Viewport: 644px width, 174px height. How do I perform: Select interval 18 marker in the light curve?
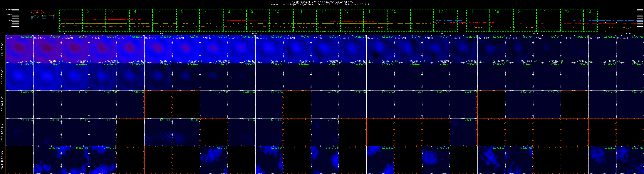474,11
